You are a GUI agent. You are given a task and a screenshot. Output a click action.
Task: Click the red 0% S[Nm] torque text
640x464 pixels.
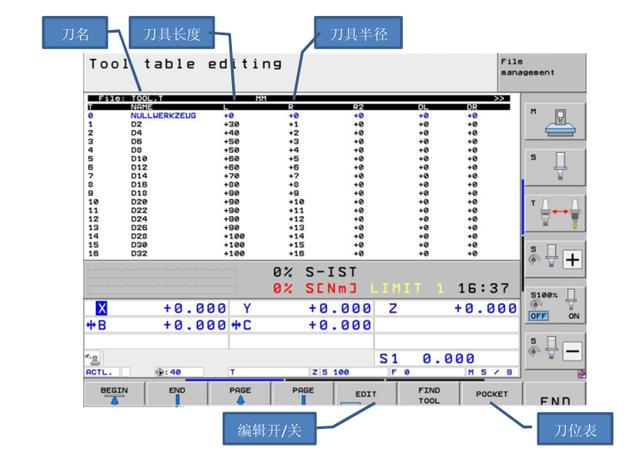click(315, 289)
